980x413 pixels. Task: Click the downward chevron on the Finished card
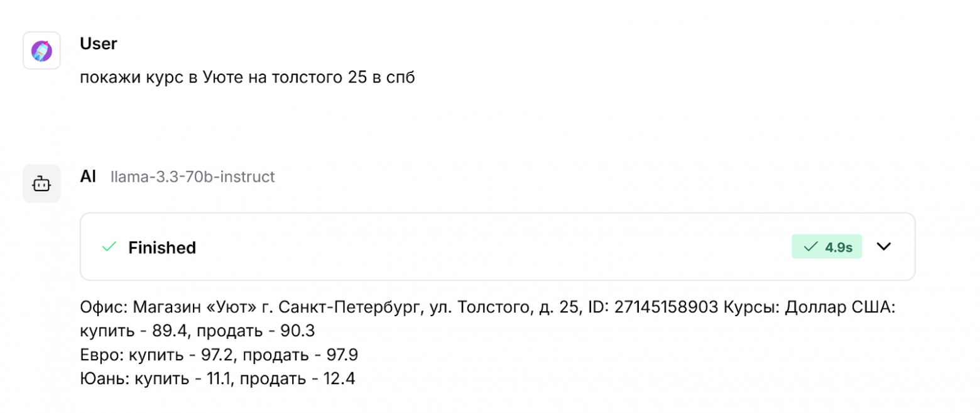pos(885,246)
